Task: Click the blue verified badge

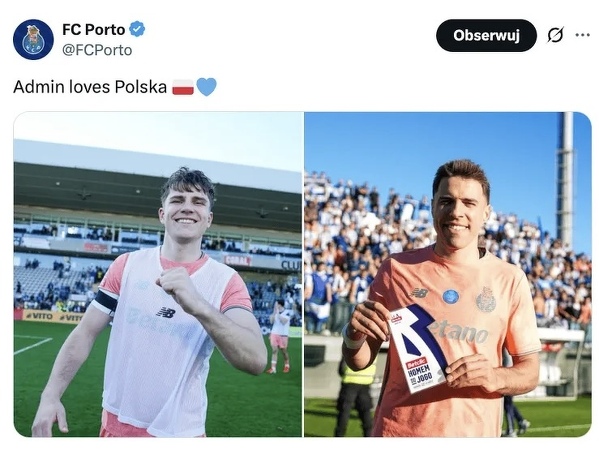Action: tap(137, 29)
